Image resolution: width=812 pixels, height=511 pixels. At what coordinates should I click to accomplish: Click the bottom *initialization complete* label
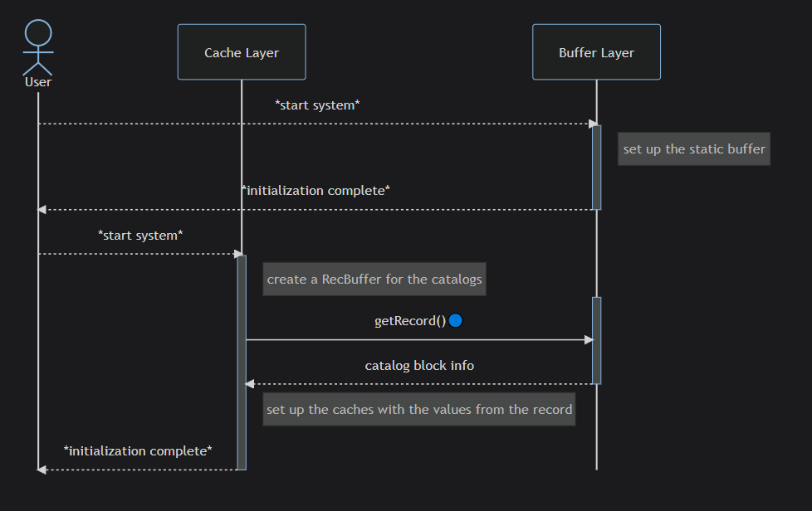click(138, 451)
